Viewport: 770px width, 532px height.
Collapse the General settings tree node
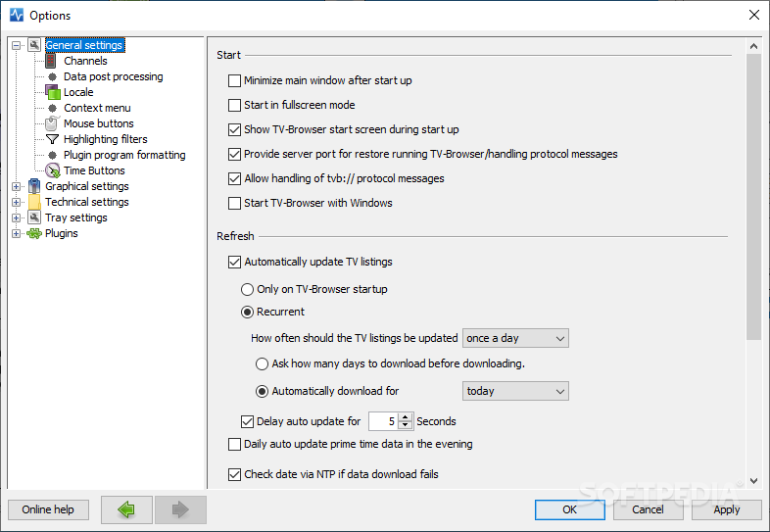pos(17,45)
